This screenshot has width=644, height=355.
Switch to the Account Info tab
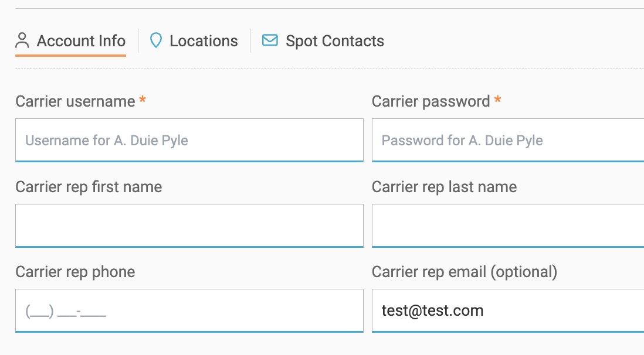tap(81, 41)
